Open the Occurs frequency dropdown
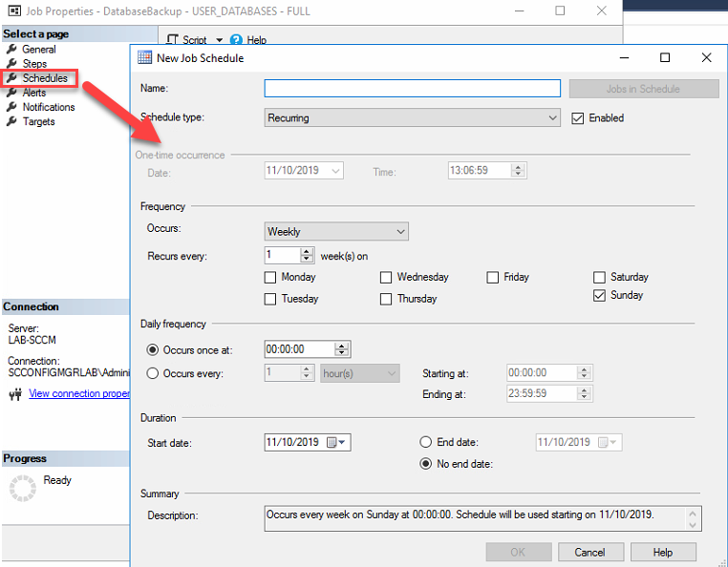This screenshot has width=728, height=567. tap(336, 231)
